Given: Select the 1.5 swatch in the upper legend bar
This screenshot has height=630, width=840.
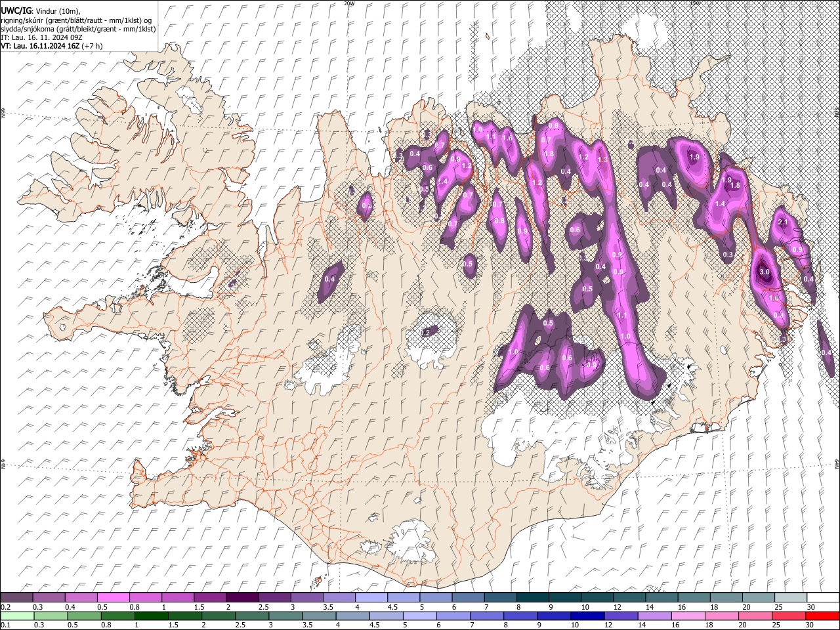Looking at the screenshot, I should pos(209,598).
